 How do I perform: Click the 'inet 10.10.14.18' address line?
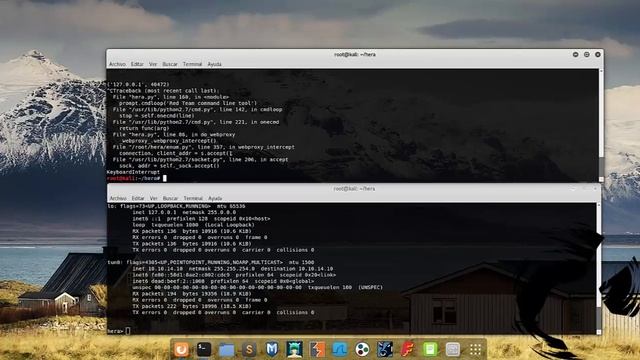(x=233, y=269)
